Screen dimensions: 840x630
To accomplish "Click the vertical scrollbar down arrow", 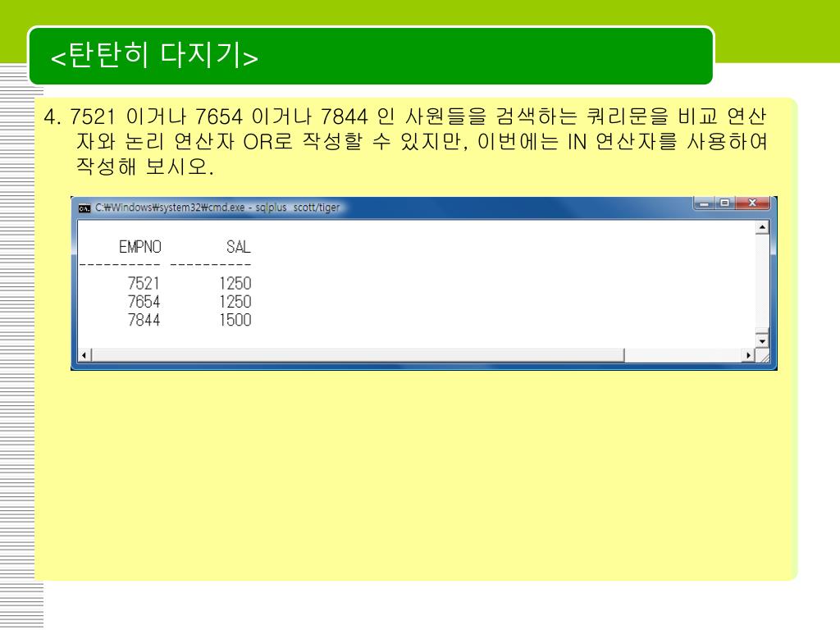I will (764, 340).
